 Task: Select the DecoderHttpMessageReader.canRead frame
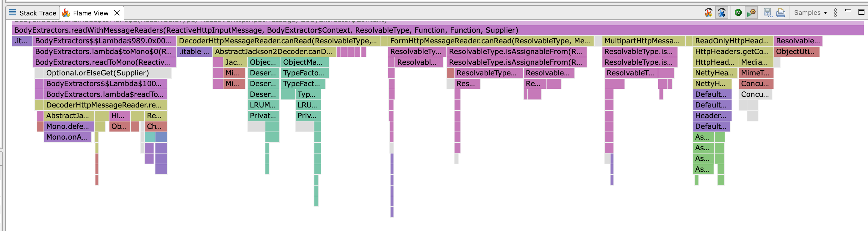[x=279, y=41]
